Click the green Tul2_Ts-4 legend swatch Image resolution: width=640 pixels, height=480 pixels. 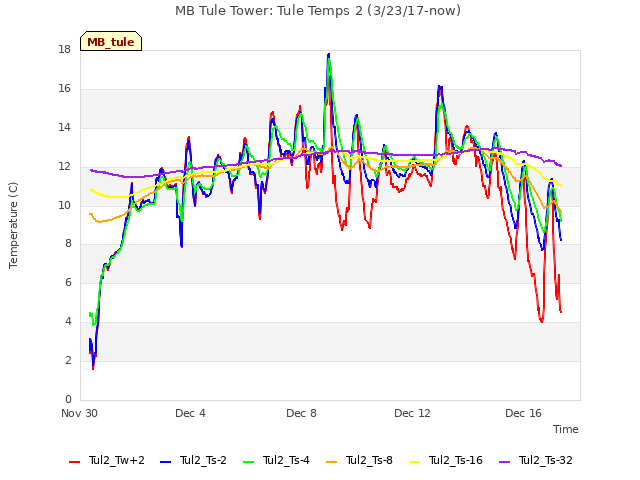tap(249, 462)
